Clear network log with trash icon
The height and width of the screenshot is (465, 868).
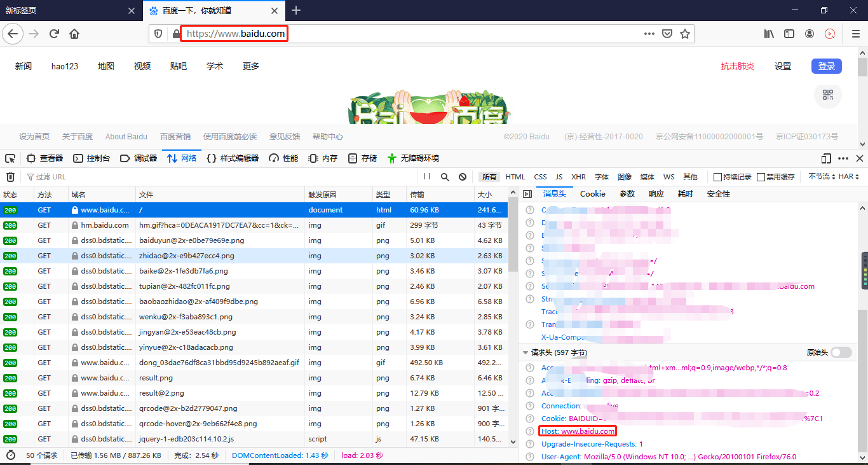click(11, 177)
